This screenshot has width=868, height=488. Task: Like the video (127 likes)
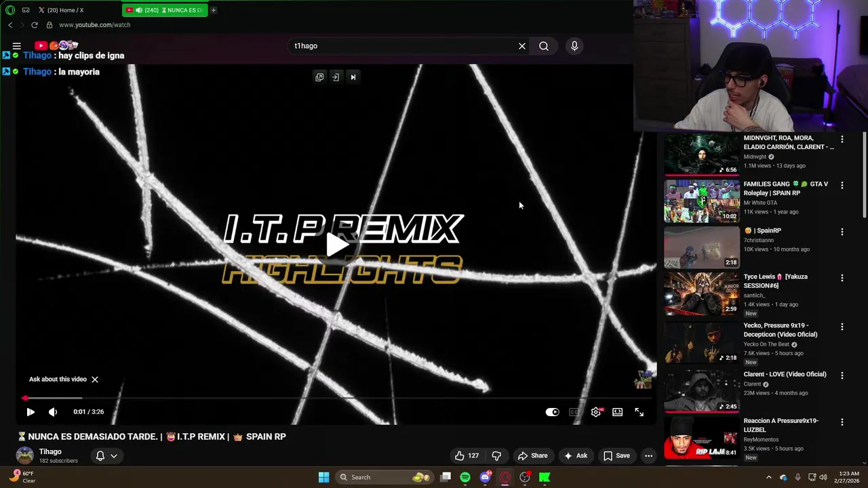(467, 456)
